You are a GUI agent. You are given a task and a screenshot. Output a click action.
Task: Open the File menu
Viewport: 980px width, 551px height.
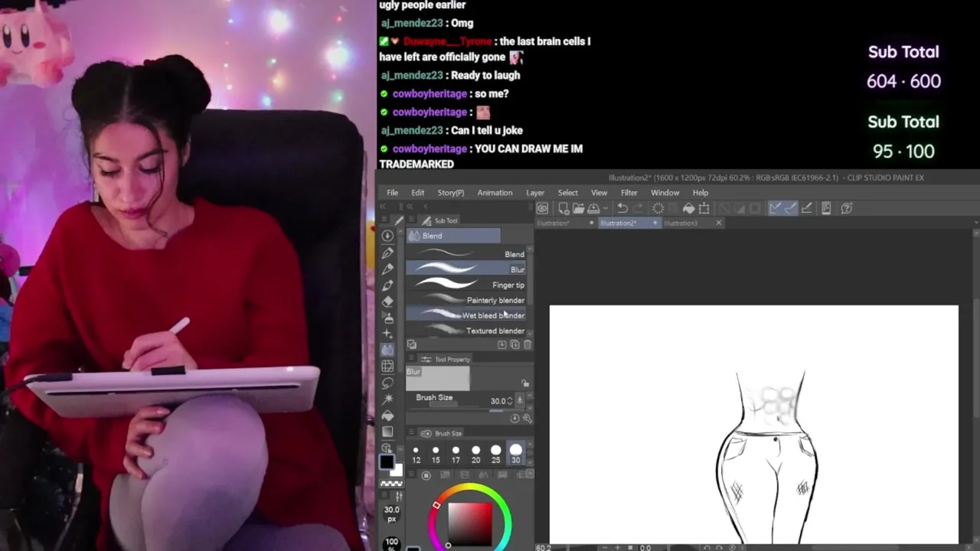pos(392,193)
